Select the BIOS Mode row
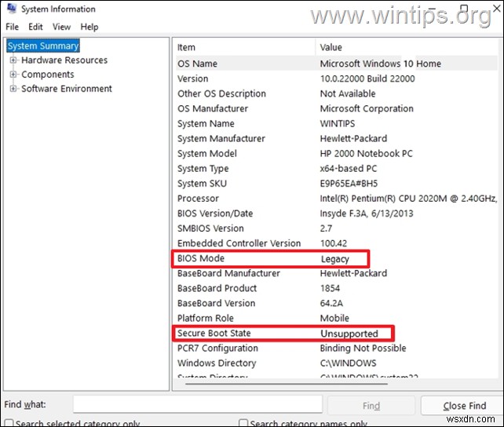Screen dimensions: 504x427 271,259
